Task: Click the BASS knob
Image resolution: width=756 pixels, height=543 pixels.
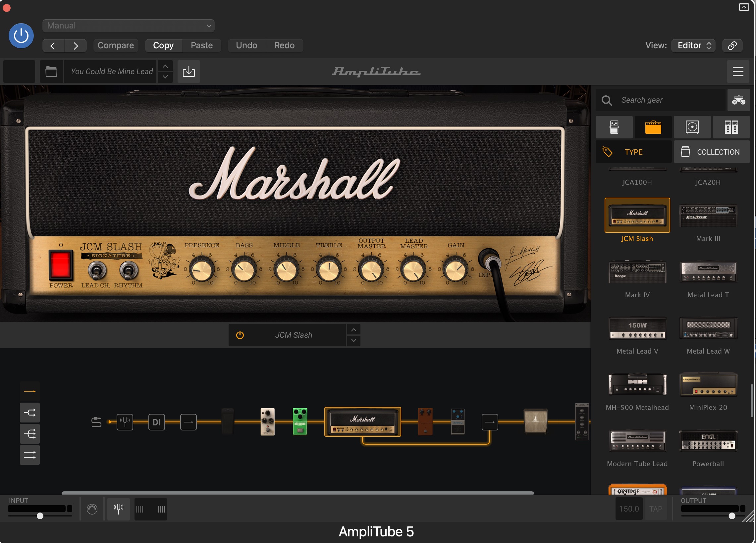Action: tap(244, 269)
